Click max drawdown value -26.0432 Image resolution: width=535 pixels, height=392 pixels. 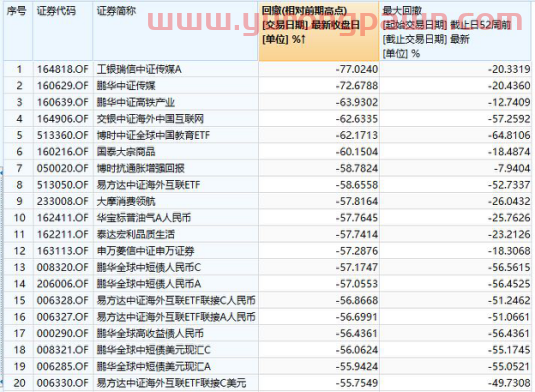(509, 201)
